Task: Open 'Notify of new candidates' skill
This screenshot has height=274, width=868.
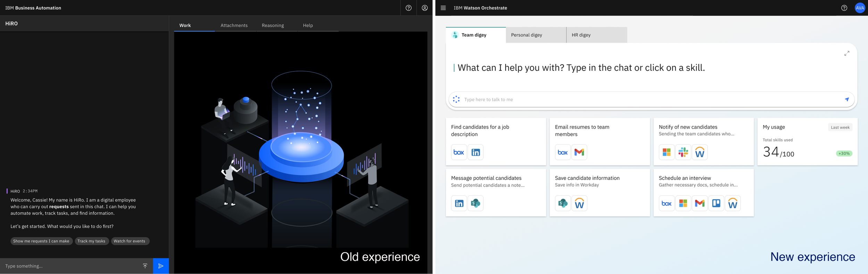Action: pos(703,142)
